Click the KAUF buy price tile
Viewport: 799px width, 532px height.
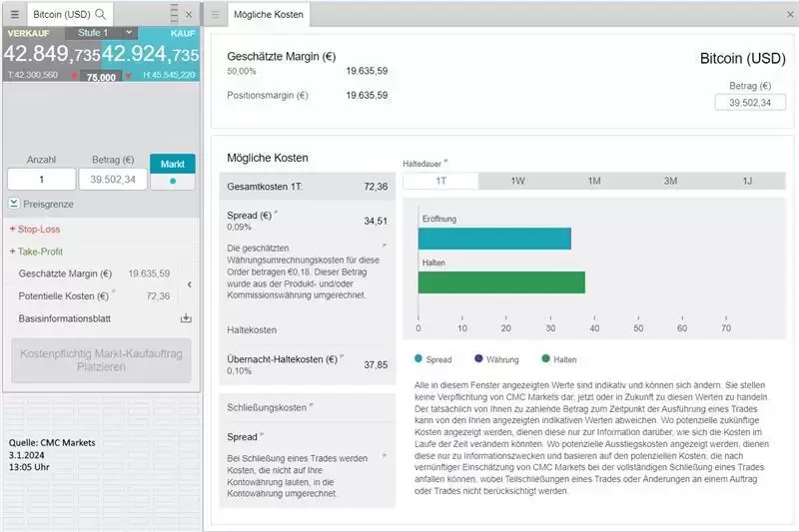(x=150, y=54)
